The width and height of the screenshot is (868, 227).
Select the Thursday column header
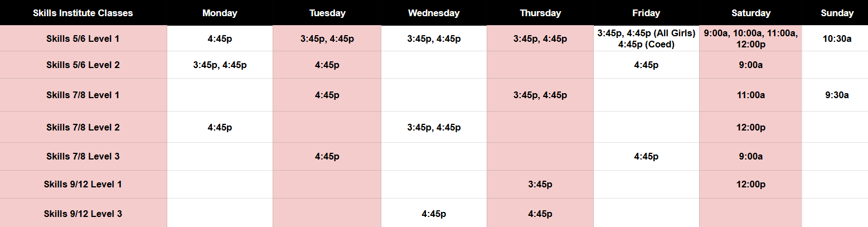(x=540, y=13)
